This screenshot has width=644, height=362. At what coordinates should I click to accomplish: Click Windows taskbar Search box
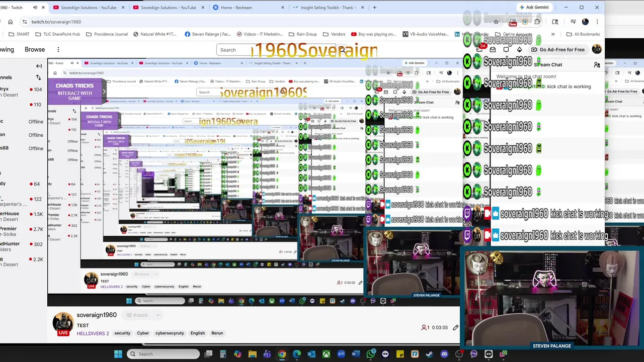pos(163,354)
